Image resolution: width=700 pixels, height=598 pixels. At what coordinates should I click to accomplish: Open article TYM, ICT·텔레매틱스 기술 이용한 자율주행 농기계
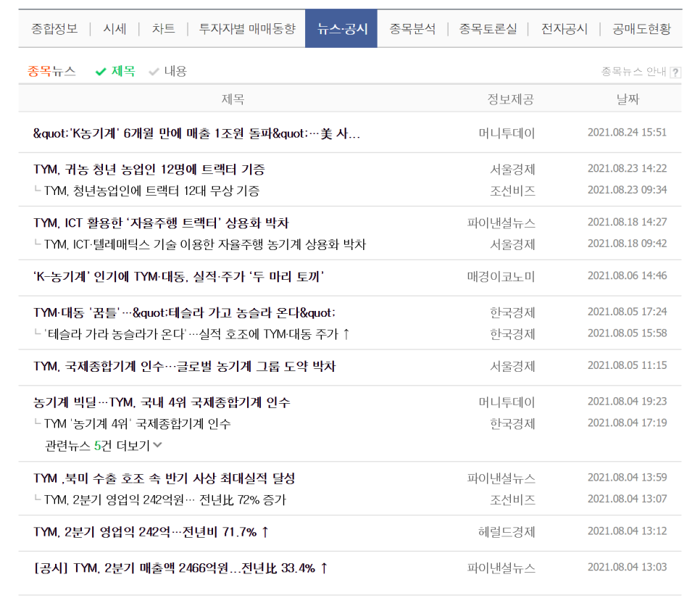tap(205, 244)
